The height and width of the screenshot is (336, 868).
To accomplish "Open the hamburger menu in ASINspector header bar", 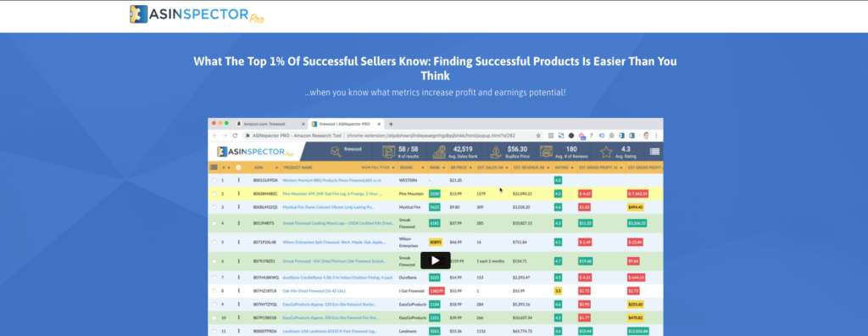I will [x=654, y=151].
